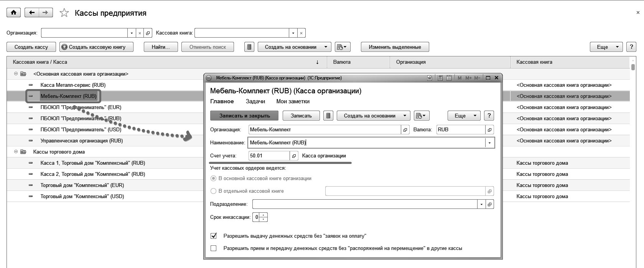Sort by Кассовая книга / Касса column header

click(167, 62)
